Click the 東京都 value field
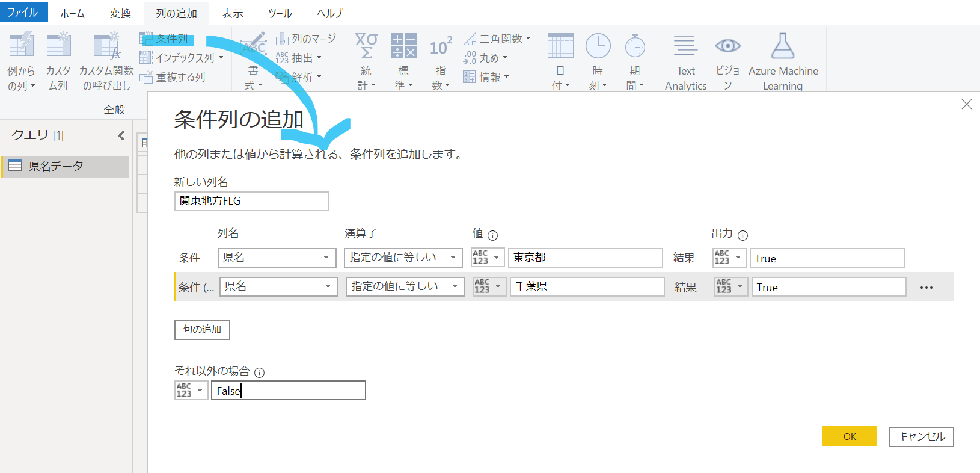Screen dimensions: 980x473 (x=586, y=258)
